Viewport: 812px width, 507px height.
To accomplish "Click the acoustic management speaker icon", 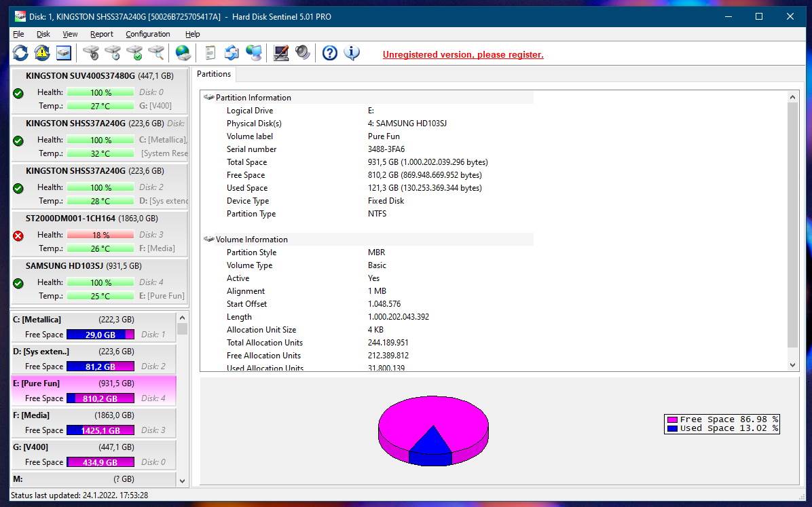I will (x=303, y=52).
